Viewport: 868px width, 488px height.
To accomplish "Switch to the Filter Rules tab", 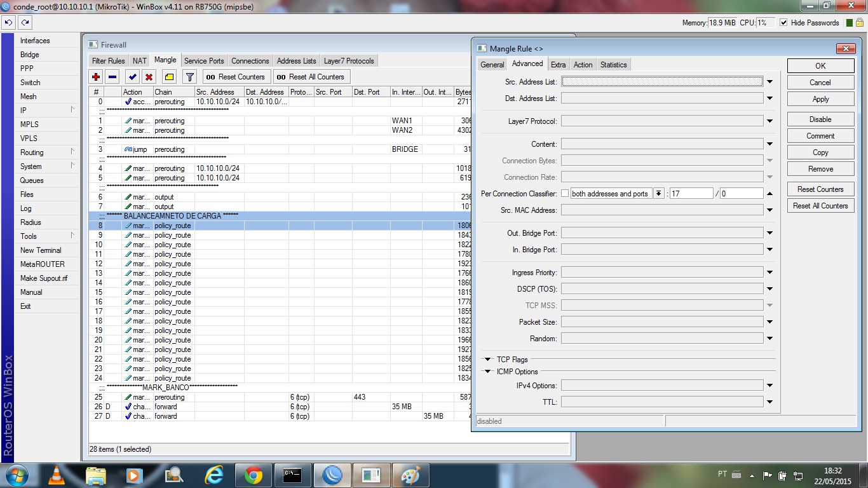I will tap(109, 61).
